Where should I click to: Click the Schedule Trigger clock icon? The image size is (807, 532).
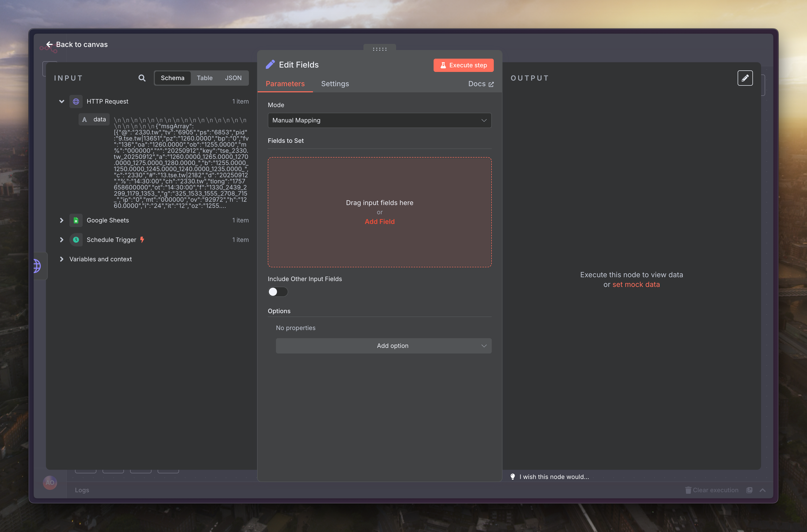(x=76, y=239)
